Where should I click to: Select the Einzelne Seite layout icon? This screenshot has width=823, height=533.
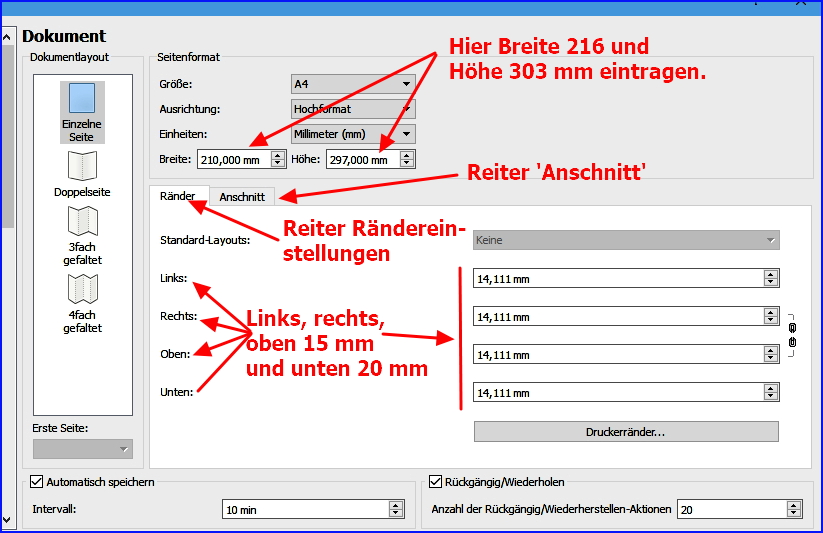click(81, 99)
